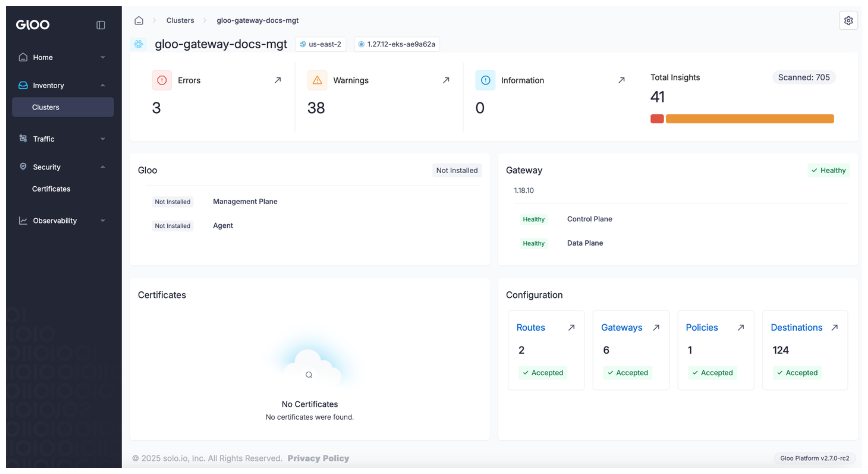The width and height of the screenshot is (868, 474).
Task: Open the Observability sidebar section
Action: (63, 221)
